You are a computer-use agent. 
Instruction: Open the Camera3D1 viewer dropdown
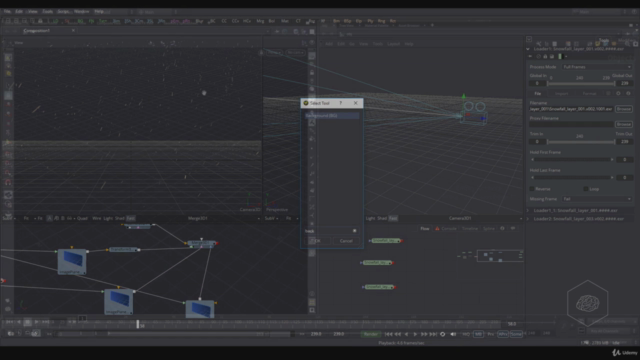pyautogui.click(x=521, y=218)
